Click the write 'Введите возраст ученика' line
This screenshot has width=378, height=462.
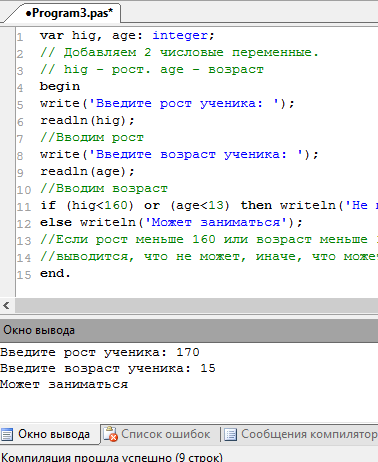pyautogui.click(x=179, y=155)
